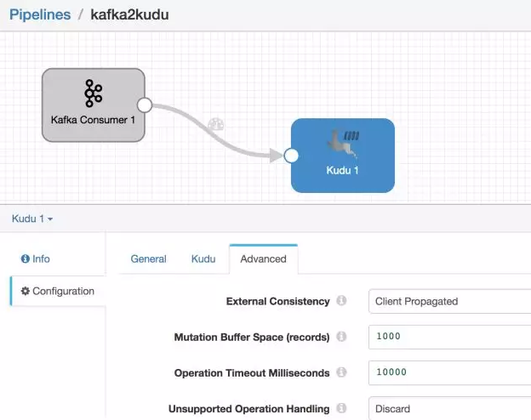531x420 pixels.
Task: Select the Kafka Consumer 1 stage
Action: 94,105
